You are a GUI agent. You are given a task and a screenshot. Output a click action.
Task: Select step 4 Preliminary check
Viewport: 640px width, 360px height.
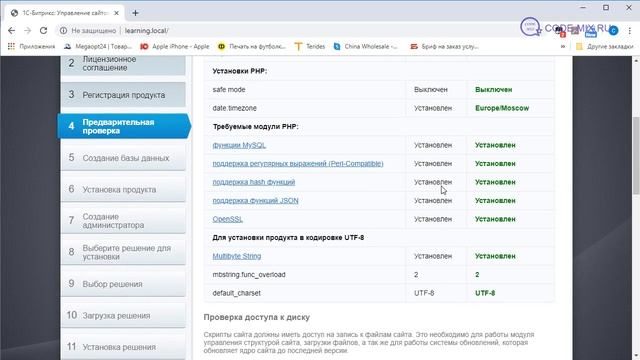coord(124,126)
